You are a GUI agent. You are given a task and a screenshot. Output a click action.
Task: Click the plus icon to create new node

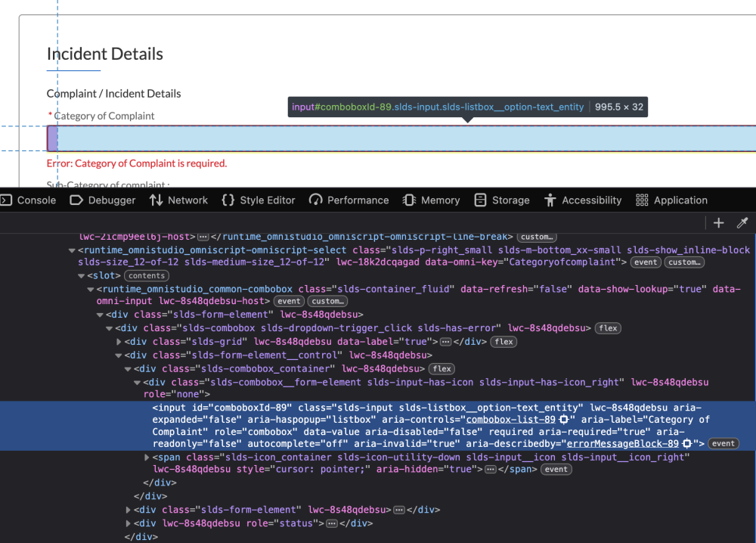[718, 223]
